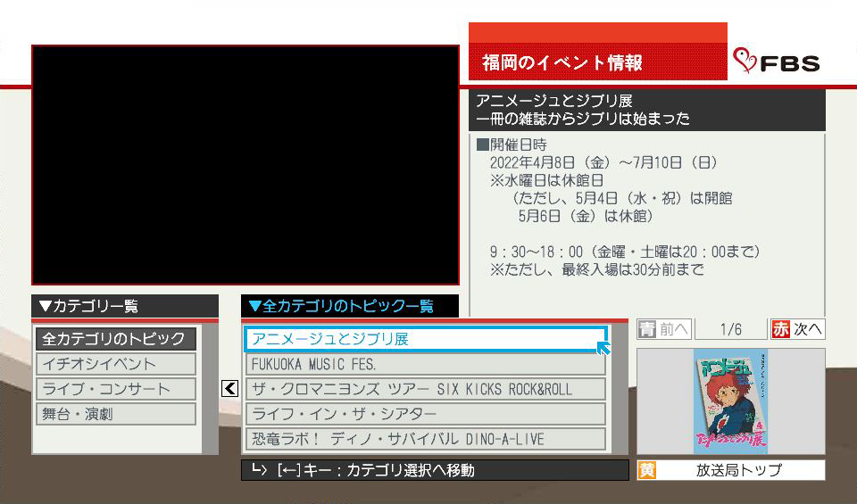This screenshot has height=504, width=857.
Task: Open the 舞台・演劇 category
Action: pyautogui.click(x=116, y=414)
